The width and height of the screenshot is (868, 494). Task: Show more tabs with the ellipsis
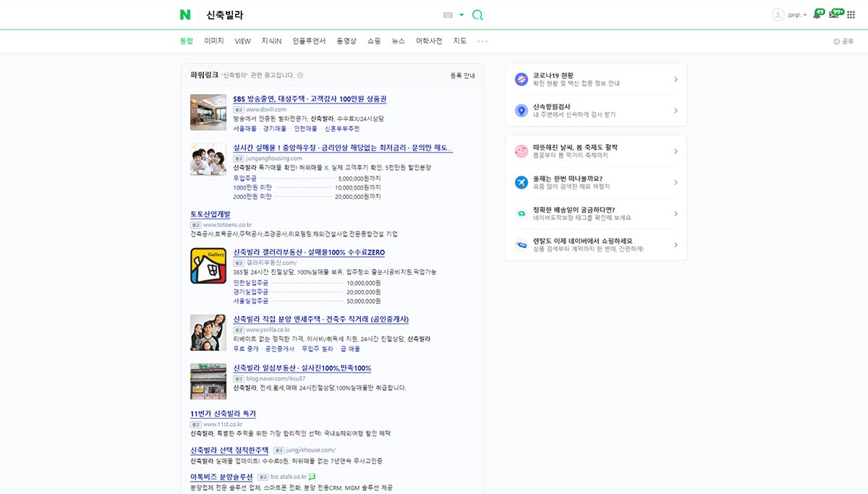[482, 41]
